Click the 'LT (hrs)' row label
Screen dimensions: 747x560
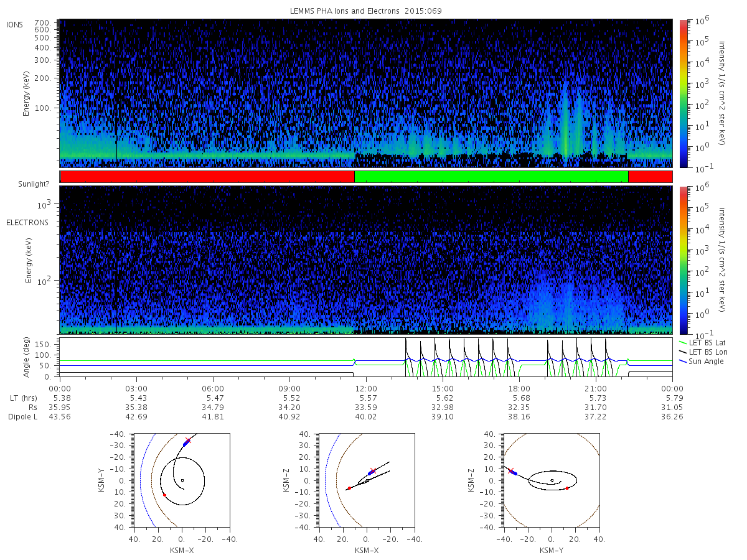point(23,398)
